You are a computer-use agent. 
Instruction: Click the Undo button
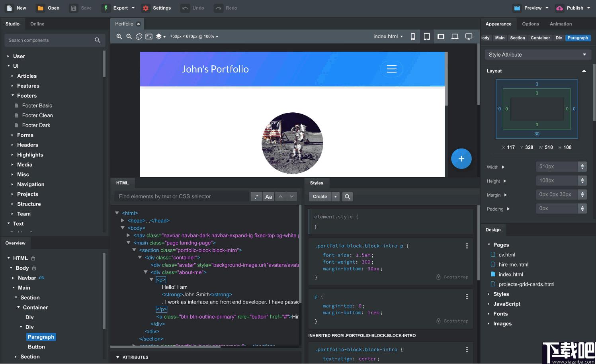click(193, 8)
